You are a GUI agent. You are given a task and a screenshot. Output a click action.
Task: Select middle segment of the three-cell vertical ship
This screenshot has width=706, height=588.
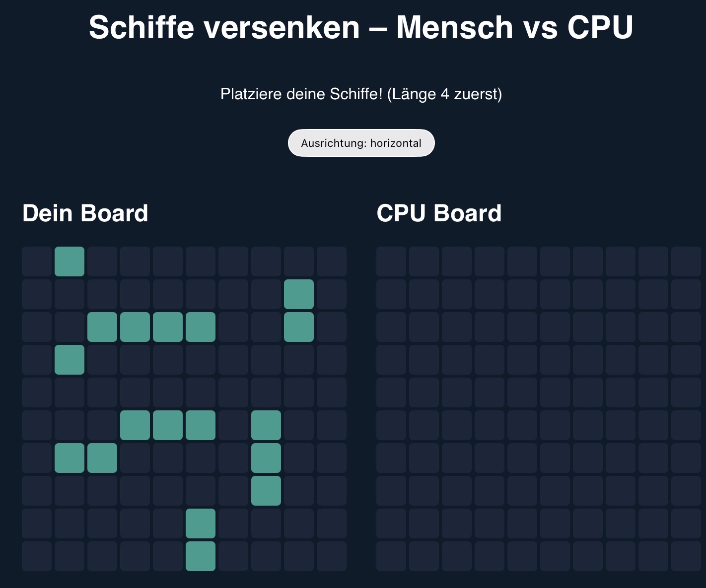pos(266,458)
